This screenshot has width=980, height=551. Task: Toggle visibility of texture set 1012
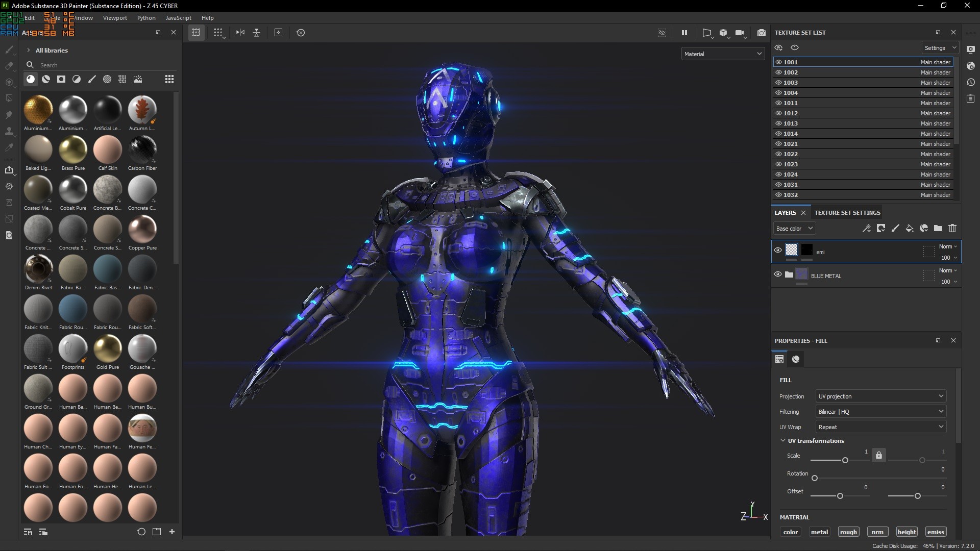(778, 113)
